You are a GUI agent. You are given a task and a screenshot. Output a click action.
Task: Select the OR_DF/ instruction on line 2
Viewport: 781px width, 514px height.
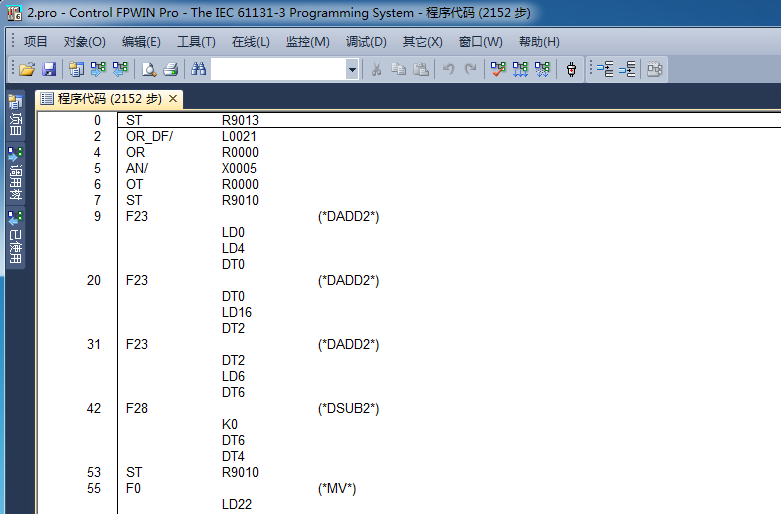click(x=149, y=136)
